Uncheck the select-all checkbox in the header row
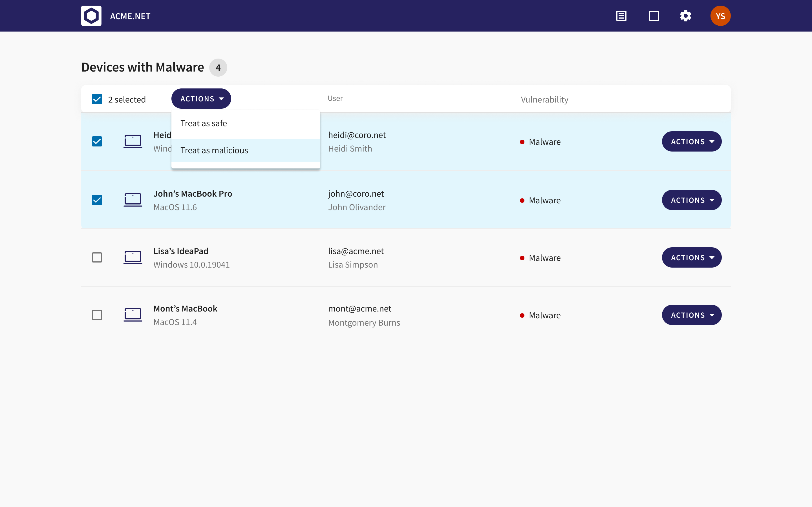Image resolution: width=812 pixels, height=507 pixels. pyautogui.click(x=97, y=99)
